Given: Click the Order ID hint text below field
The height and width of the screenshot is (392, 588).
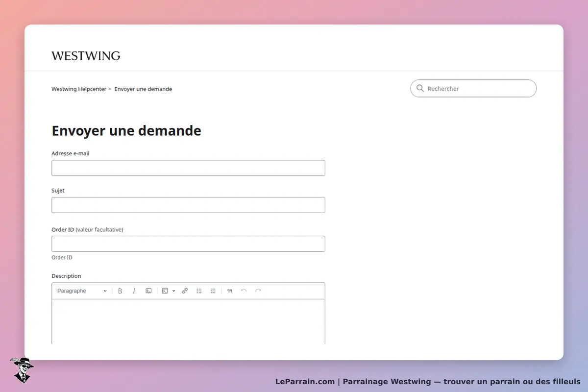Looking at the screenshot, I should click(62, 257).
